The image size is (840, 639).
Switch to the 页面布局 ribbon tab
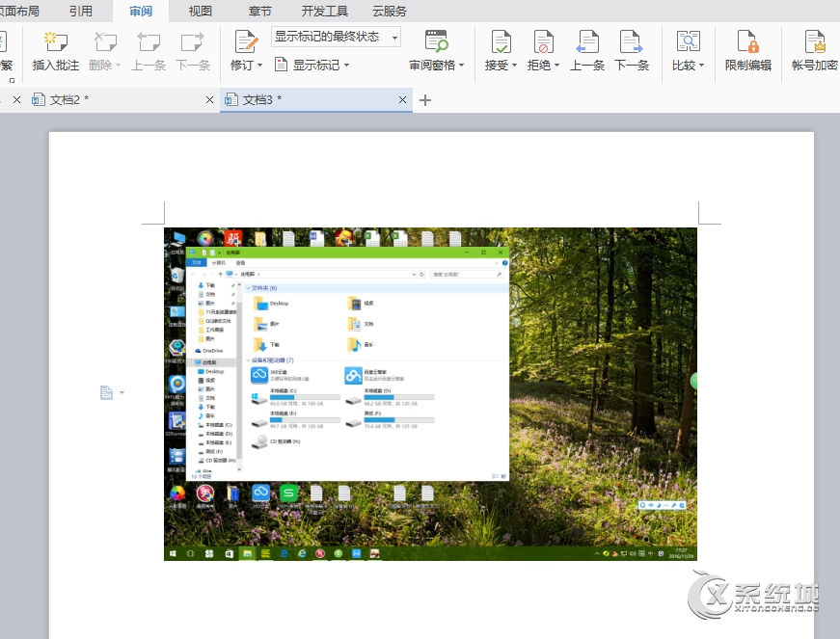tap(19, 11)
